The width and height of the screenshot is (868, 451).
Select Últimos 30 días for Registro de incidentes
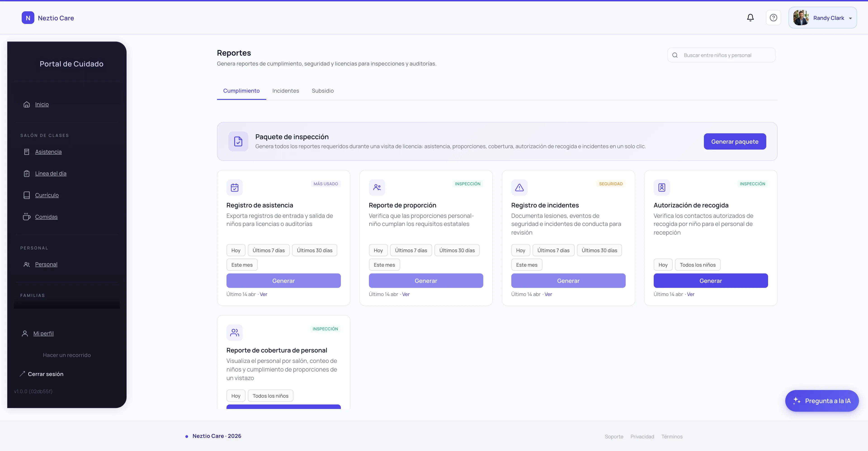[x=599, y=250]
